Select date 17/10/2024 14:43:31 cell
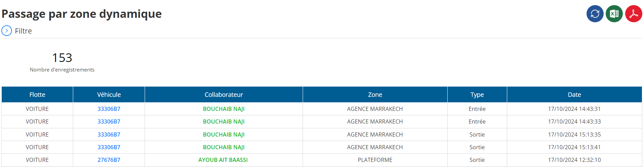 [x=575, y=109]
